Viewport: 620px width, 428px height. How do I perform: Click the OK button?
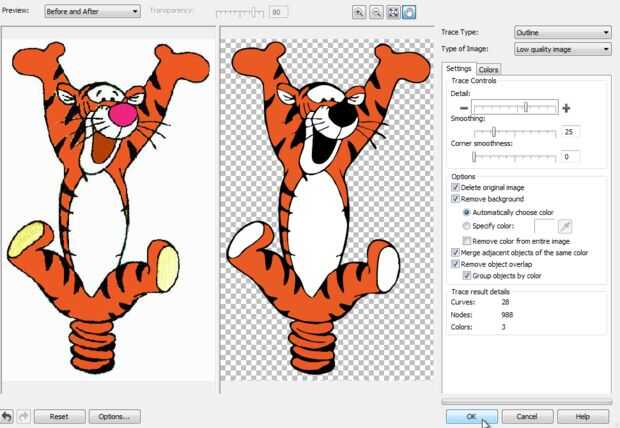tap(471, 417)
